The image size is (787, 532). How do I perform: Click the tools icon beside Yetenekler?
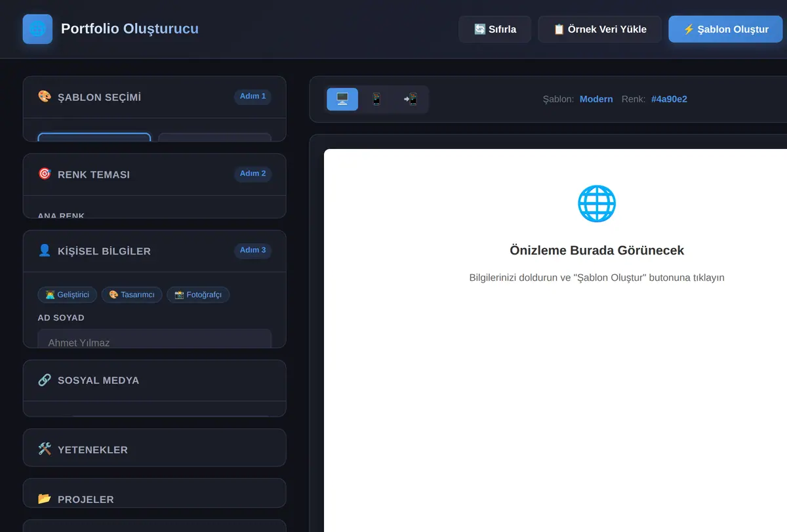pos(45,449)
